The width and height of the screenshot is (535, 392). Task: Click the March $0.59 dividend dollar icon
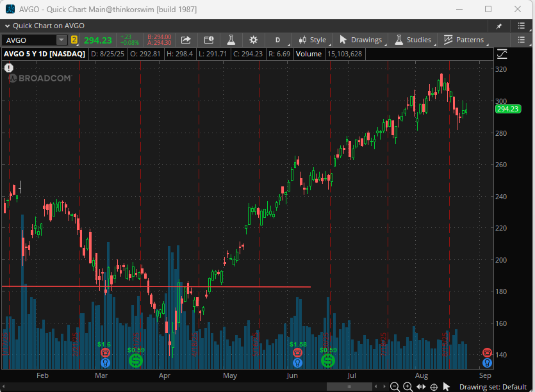(x=136, y=361)
